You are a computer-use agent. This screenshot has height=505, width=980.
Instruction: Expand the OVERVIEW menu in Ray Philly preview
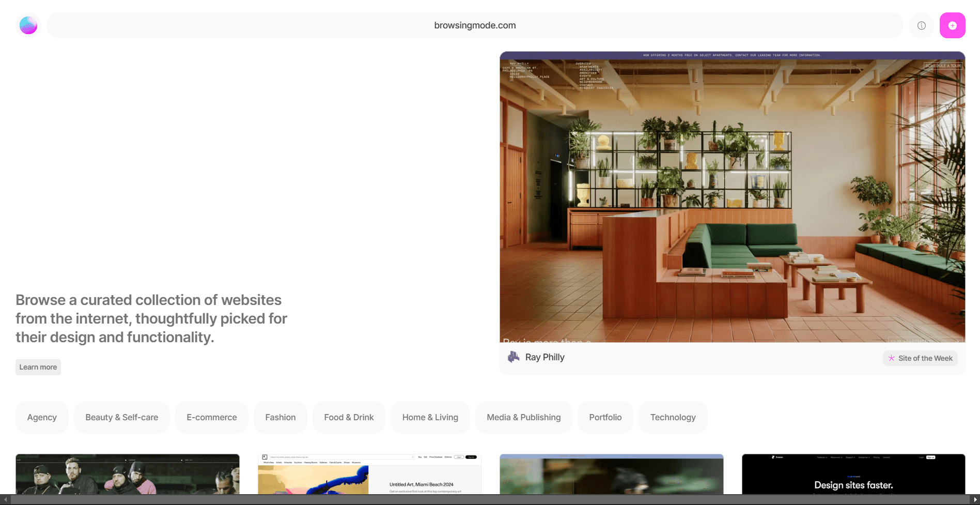click(x=583, y=64)
